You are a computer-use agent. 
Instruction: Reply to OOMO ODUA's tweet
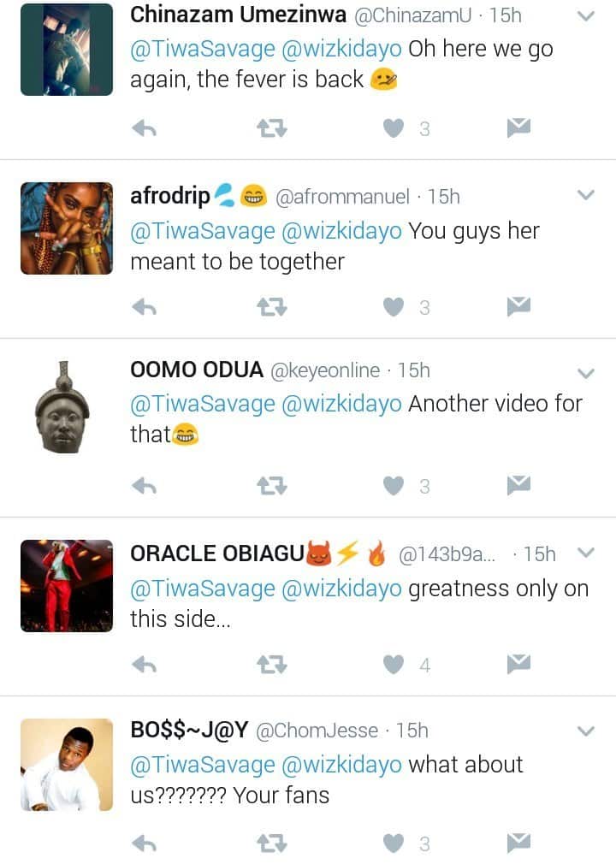(144, 486)
